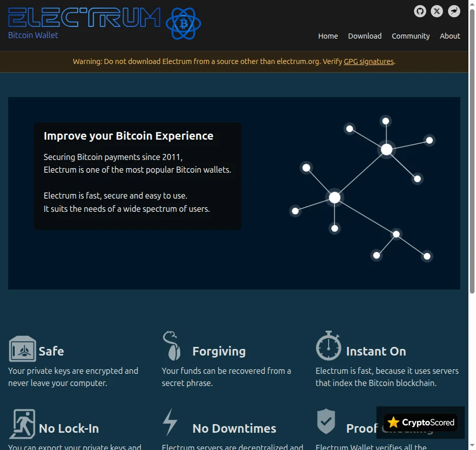Click the page vertical scrollbar
476x450 pixels.
pyautogui.click(x=472, y=151)
